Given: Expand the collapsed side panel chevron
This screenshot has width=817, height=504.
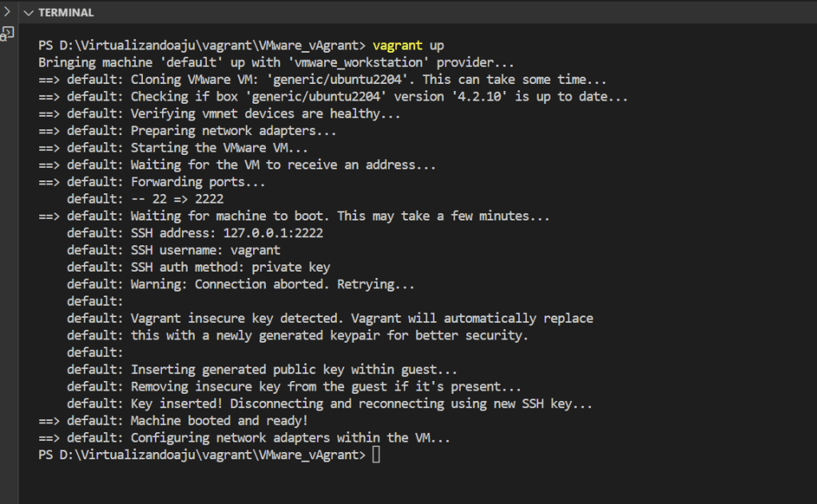Looking at the screenshot, I should (6, 12).
